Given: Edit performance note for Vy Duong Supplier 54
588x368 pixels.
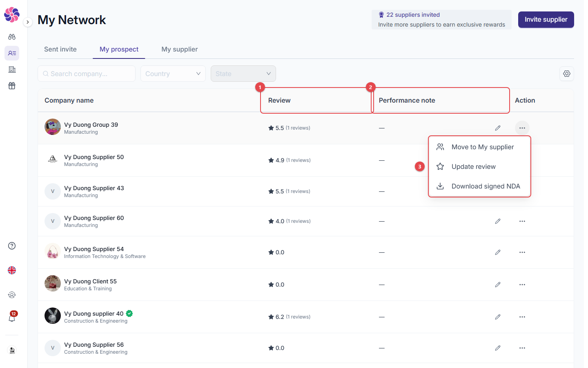Looking at the screenshot, I should coord(498,252).
